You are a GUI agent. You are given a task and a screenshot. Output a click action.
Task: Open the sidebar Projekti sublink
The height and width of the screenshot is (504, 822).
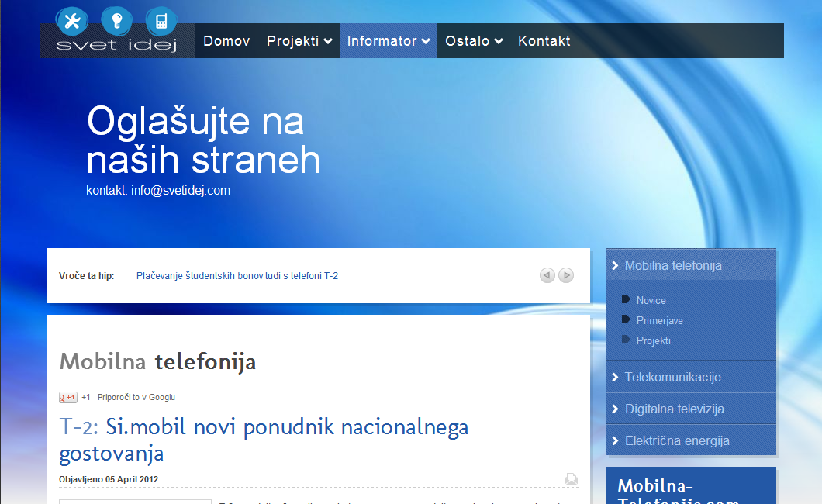pos(653,340)
